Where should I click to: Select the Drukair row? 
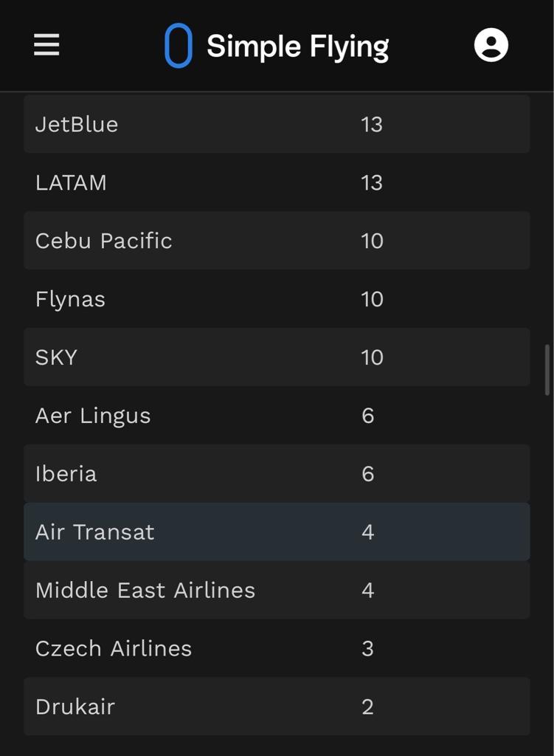277,707
